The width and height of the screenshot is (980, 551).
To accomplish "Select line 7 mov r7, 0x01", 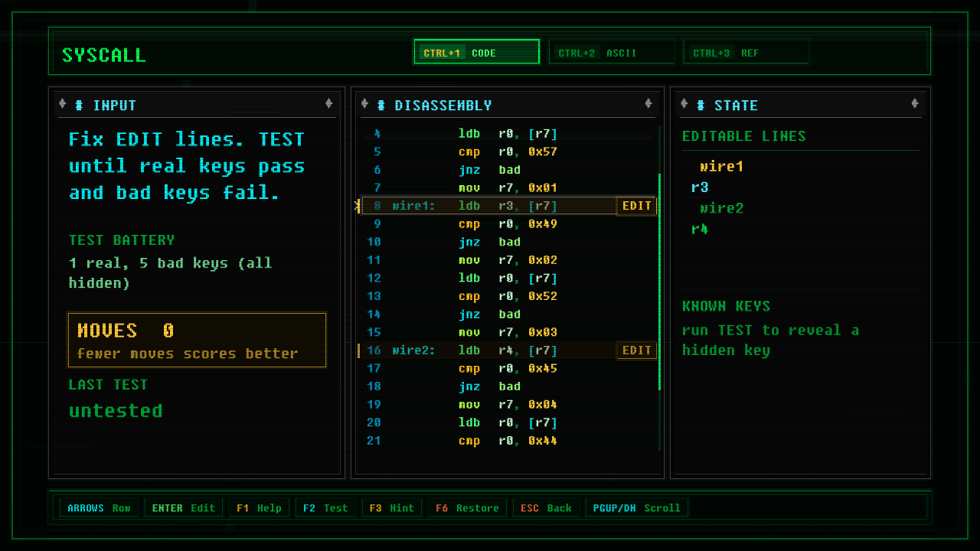I will pyautogui.click(x=508, y=187).
